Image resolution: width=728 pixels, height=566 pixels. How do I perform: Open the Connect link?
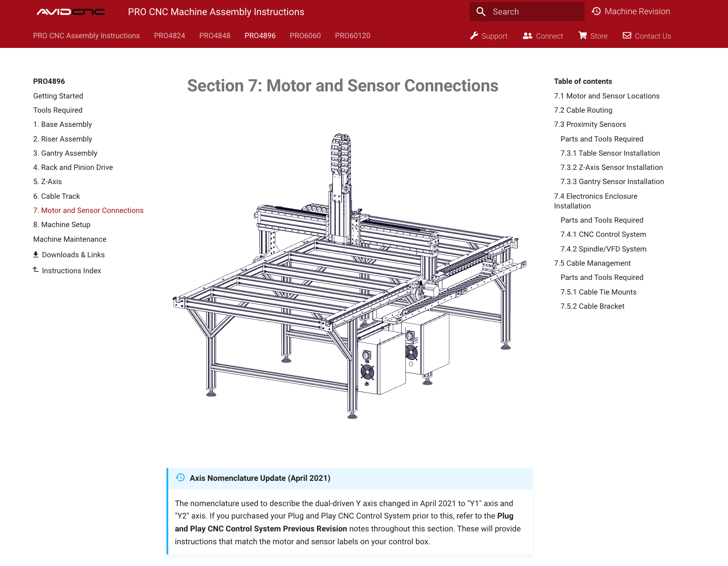[543, 36]
